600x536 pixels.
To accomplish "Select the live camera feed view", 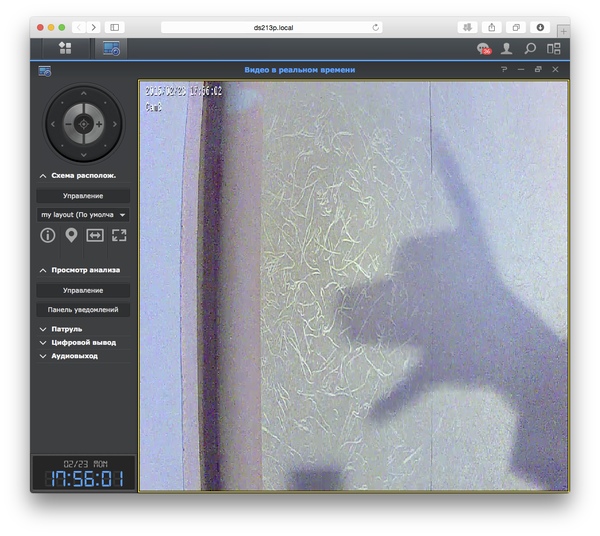I will point(354,285).
